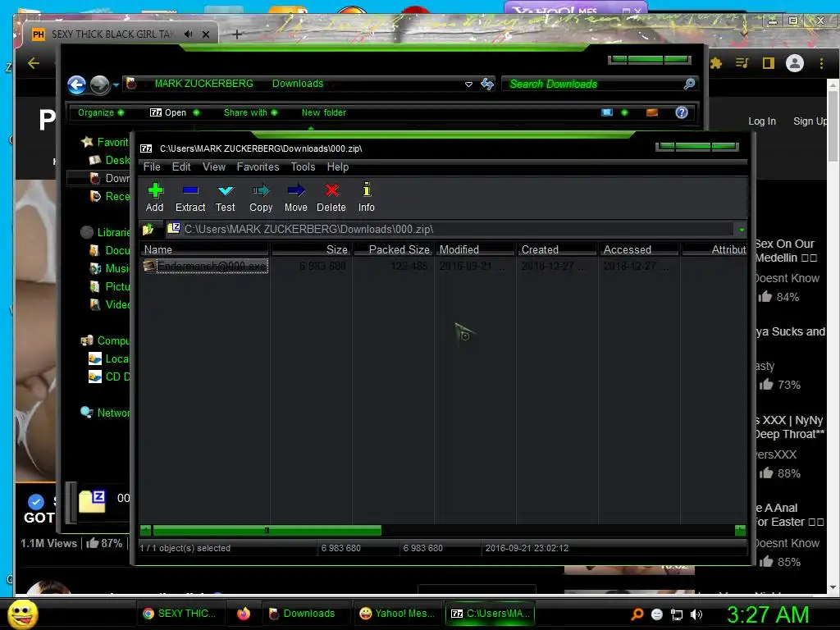Click the browser back arrow

click(34, 63)
